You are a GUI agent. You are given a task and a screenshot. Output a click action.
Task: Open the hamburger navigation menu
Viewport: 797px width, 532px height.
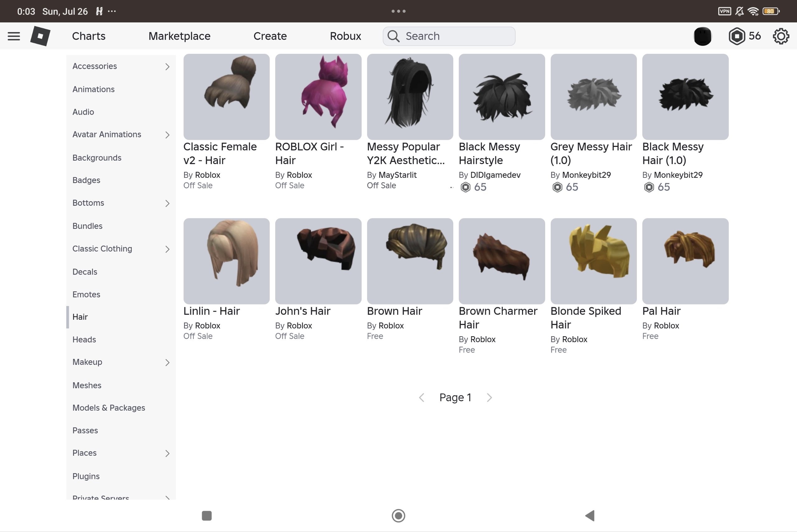coord(14,36)
